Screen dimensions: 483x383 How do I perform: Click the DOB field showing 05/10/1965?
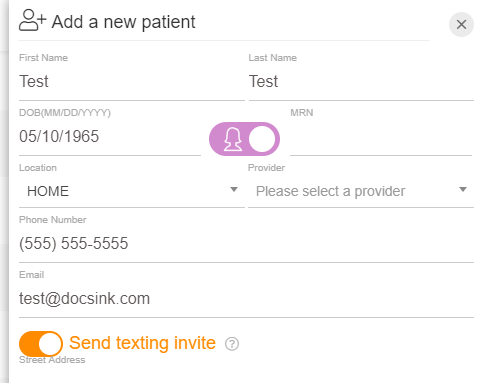pos(110,137)
